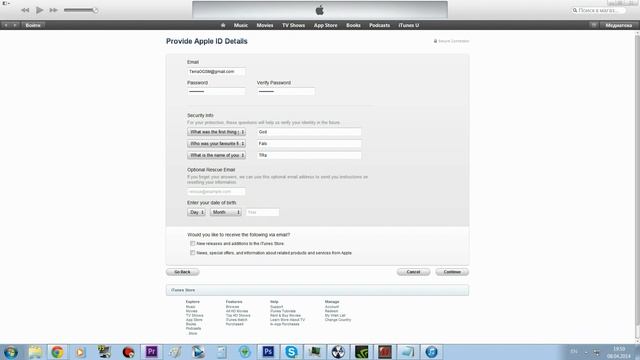Click the Apple logo in the status display

320,10
